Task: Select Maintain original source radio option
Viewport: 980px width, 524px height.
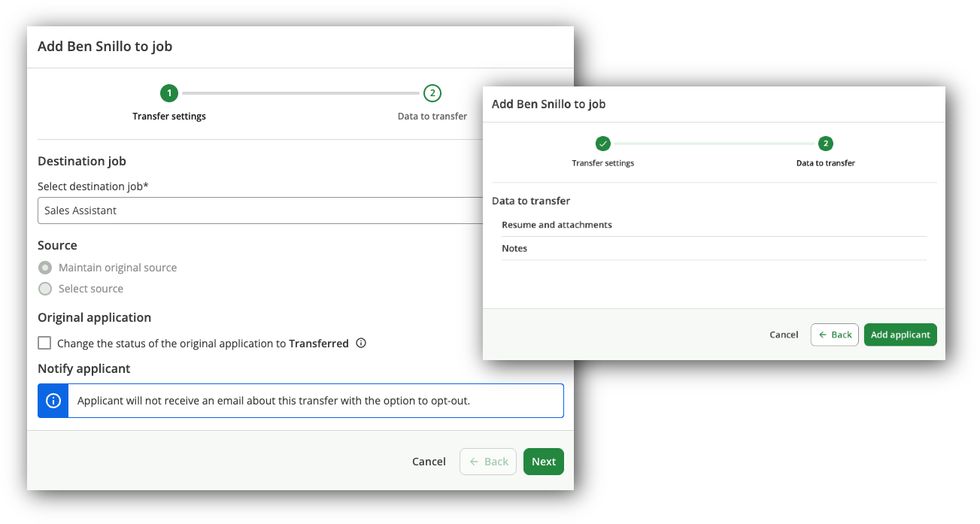Action: [46, 268]
